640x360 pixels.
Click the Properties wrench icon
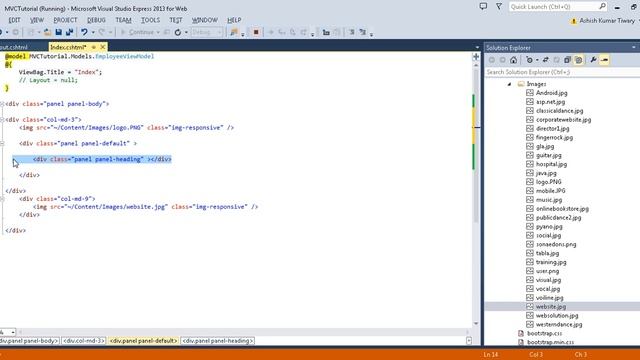pyautogui.click(x=593, y=60)
